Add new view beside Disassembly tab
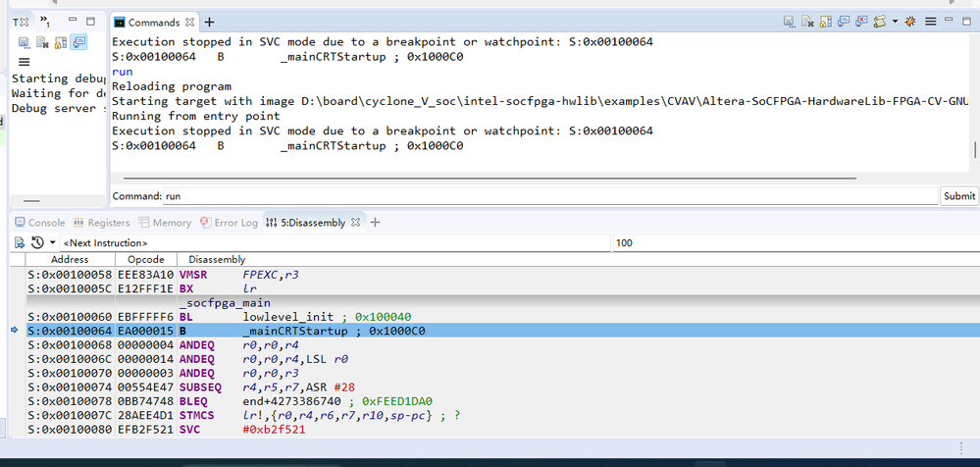This screenshot has height=467, width=980. point(375,223)
